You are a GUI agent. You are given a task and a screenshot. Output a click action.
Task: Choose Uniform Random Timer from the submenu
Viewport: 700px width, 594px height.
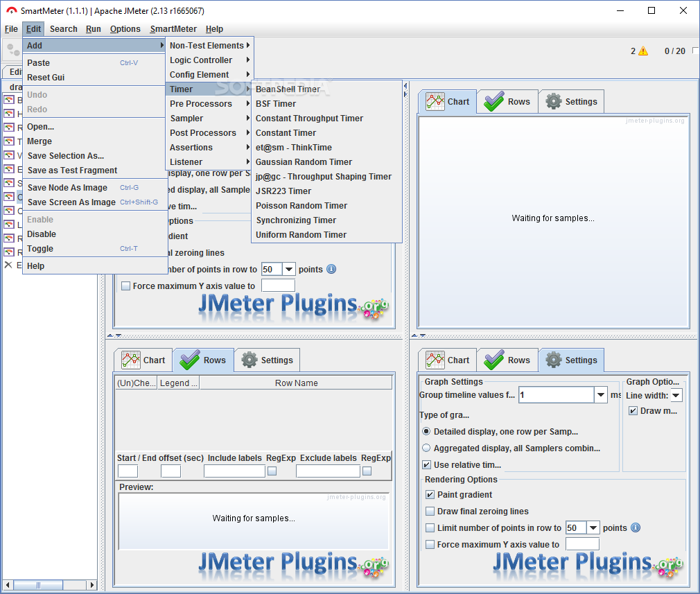click(327, 235)
